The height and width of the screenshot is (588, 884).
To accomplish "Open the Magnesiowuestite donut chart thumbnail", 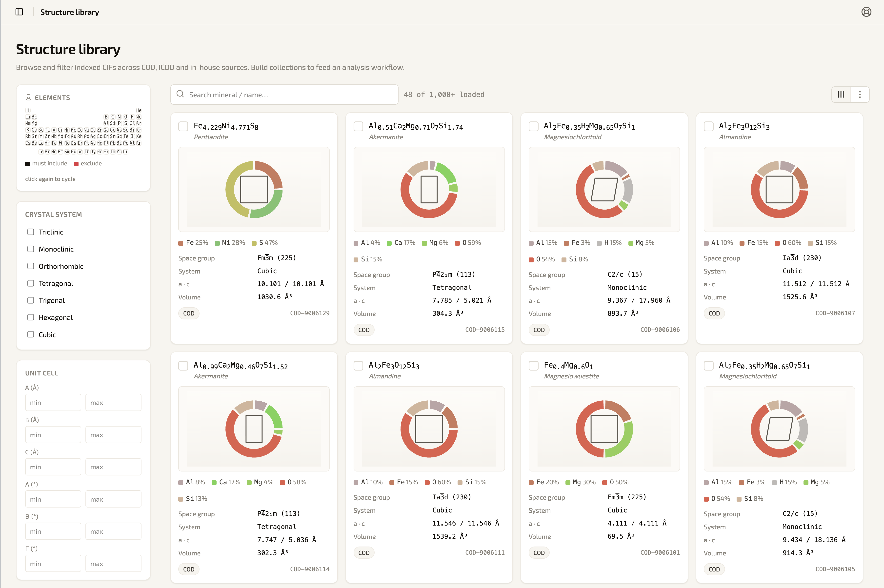I will pos(604,429).
